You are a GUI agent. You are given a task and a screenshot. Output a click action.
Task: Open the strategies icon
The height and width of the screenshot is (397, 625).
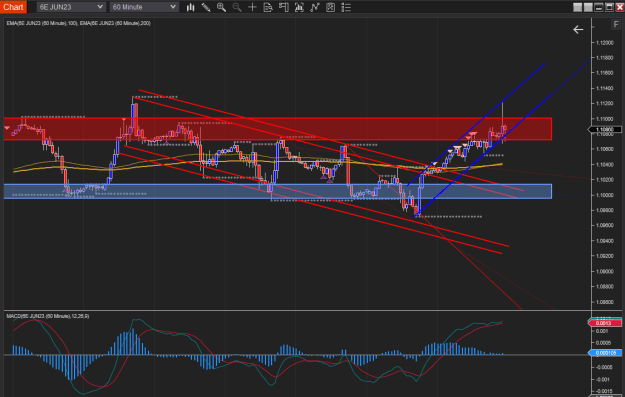(x=330, y=7)
